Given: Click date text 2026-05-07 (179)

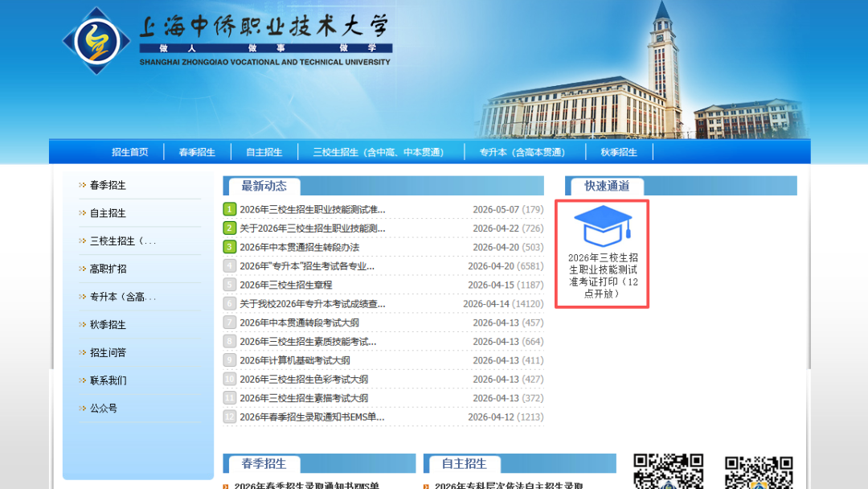Looking at the screenshot, I should [508, 209].
